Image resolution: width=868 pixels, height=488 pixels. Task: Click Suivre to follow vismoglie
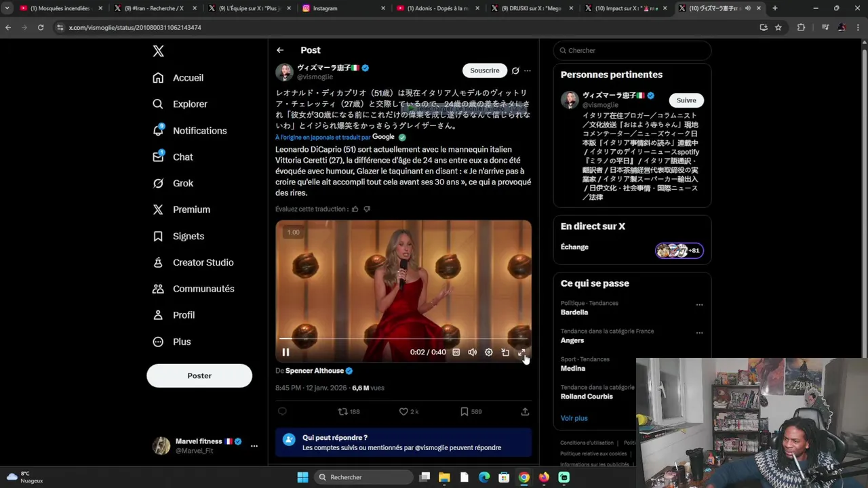[x=686, y=100]
